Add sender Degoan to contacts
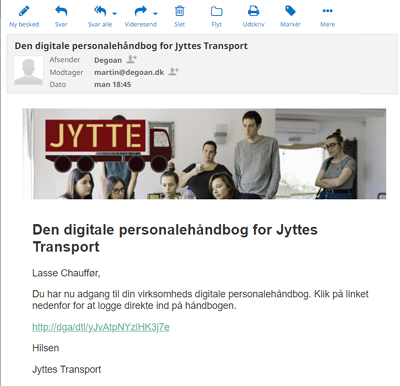Image resolution: width=400 pixels, height=386 pixels. [132, 59]
